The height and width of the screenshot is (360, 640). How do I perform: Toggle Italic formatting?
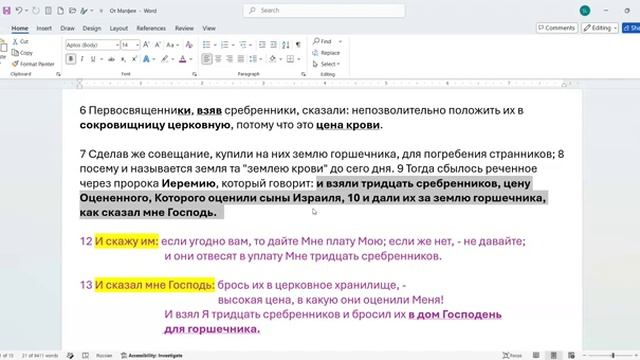tap(82, 59)
